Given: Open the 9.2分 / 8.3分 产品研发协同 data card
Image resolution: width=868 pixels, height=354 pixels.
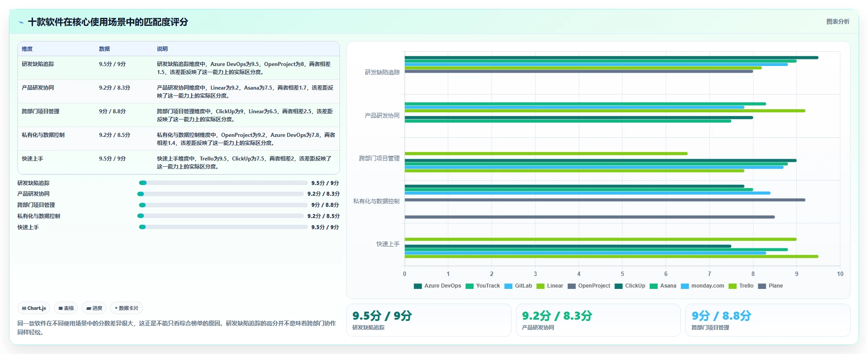Looking at the screenshot, I should click(x=598, y=320).
